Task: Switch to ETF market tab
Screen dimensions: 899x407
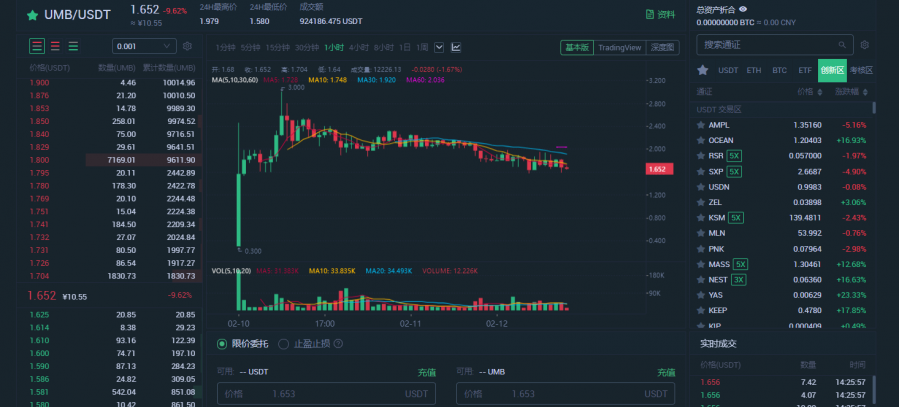Action: [805, 71]
